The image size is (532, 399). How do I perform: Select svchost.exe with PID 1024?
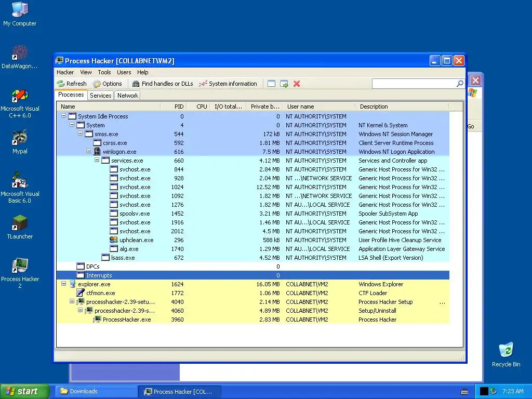tap(253, 187)
